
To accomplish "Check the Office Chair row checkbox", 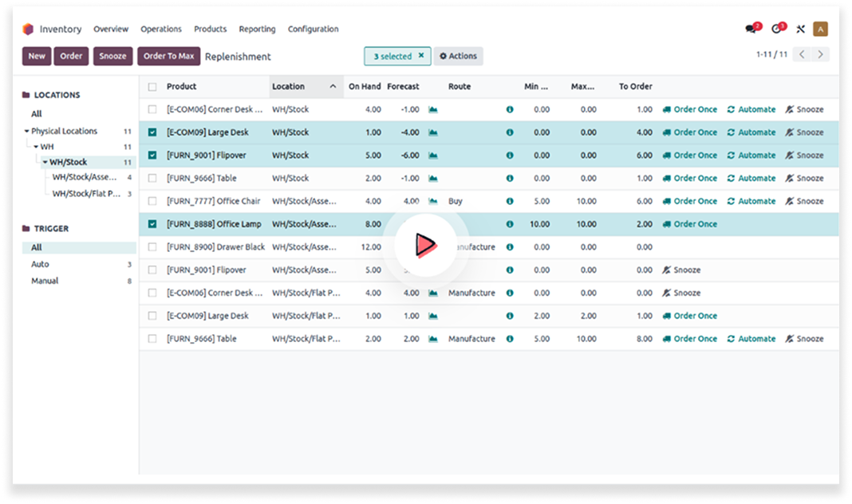I will click(x=152, y=202).
